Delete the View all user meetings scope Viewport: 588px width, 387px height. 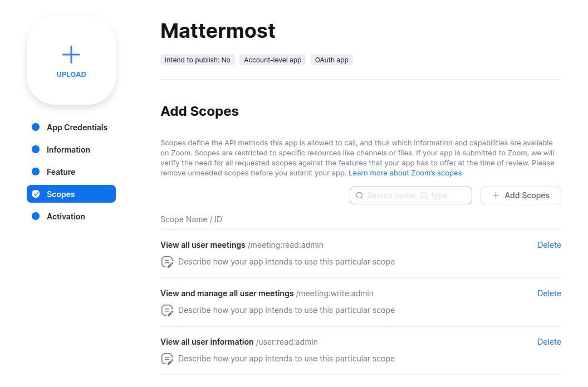(x=549, y=245)
